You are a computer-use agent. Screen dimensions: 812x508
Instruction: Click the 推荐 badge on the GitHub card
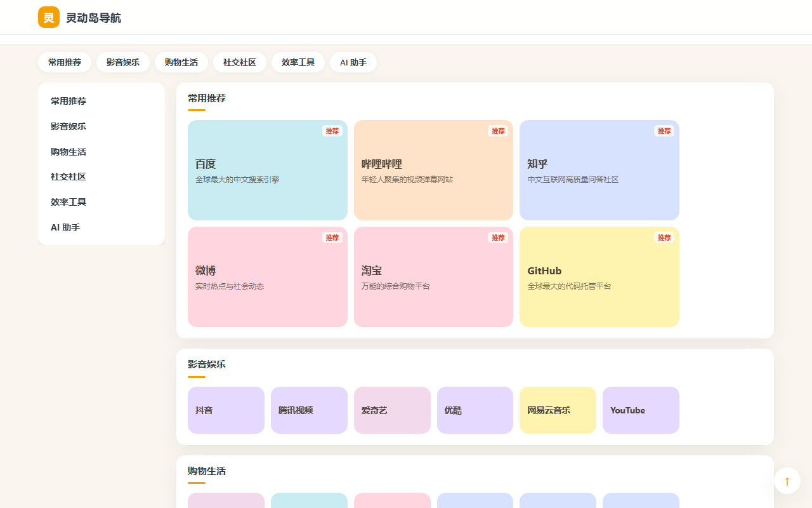pos(664,237)
